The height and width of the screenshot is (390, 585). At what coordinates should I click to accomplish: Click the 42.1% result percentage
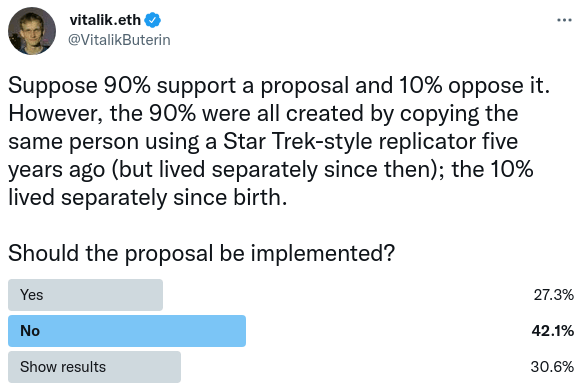tap(553, 331)
